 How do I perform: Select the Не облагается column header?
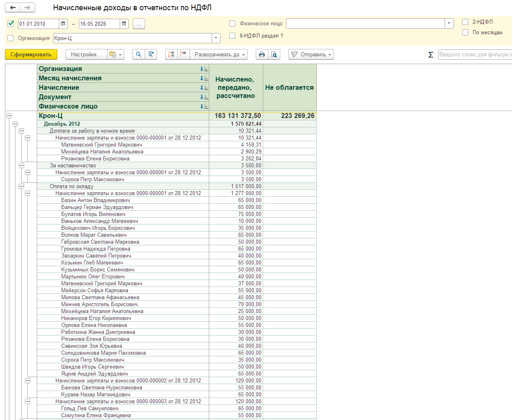(289, 87)
